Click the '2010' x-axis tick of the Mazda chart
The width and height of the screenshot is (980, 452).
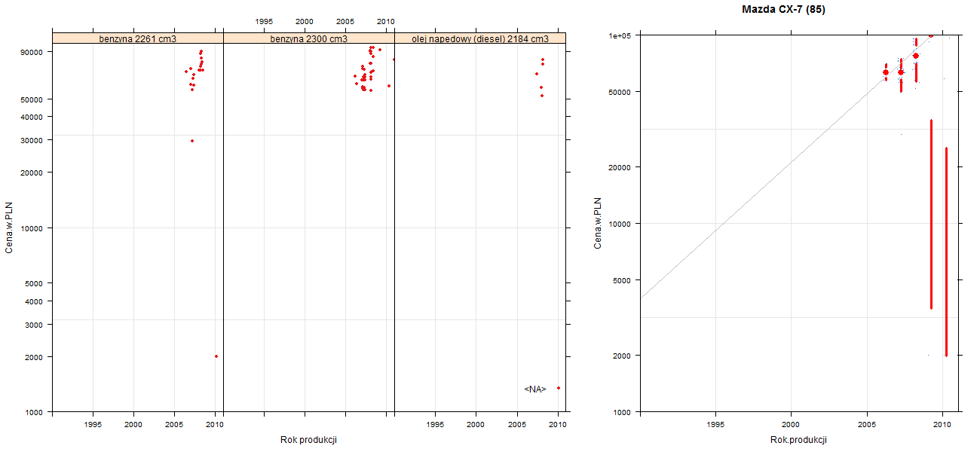coord(942,425)
